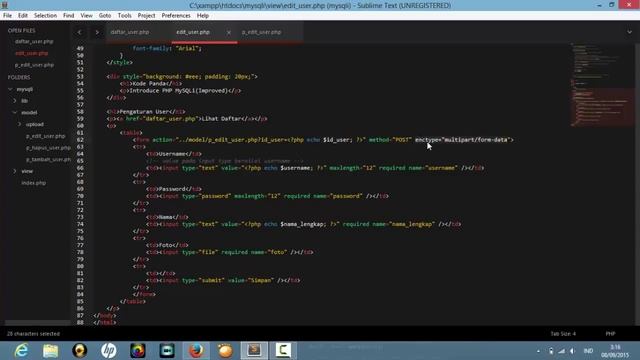Click the Sublime Text title bar icon
The image size is (640, 360).
click(4, 5)
